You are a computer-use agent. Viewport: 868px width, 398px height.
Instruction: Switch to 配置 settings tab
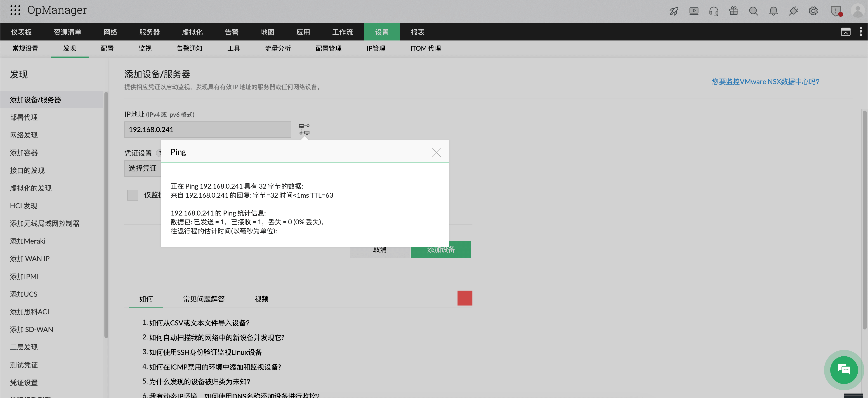107,49
